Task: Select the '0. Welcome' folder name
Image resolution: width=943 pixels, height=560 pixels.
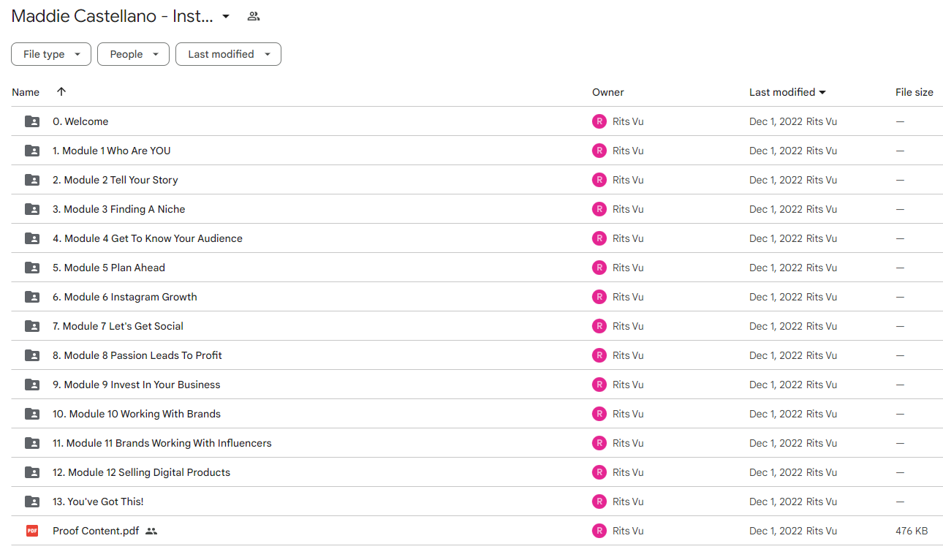Action: click(80, 121)
